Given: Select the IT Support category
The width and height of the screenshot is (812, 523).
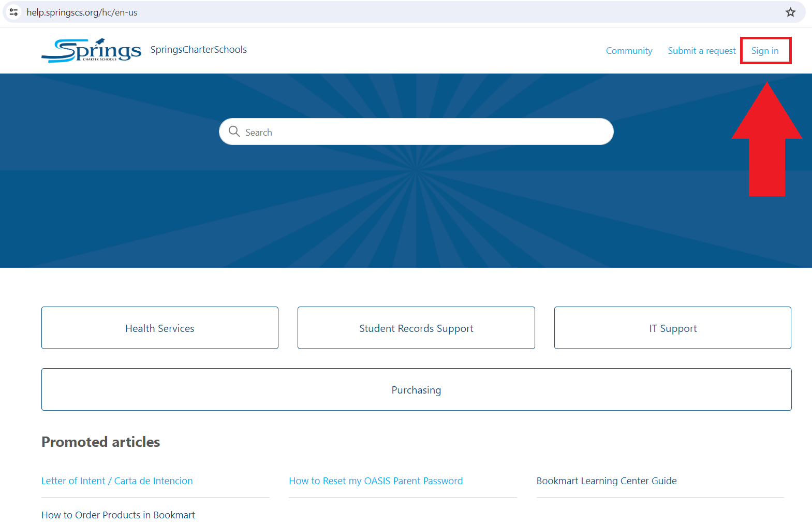Looking at the screenshot, I should 672,328.
